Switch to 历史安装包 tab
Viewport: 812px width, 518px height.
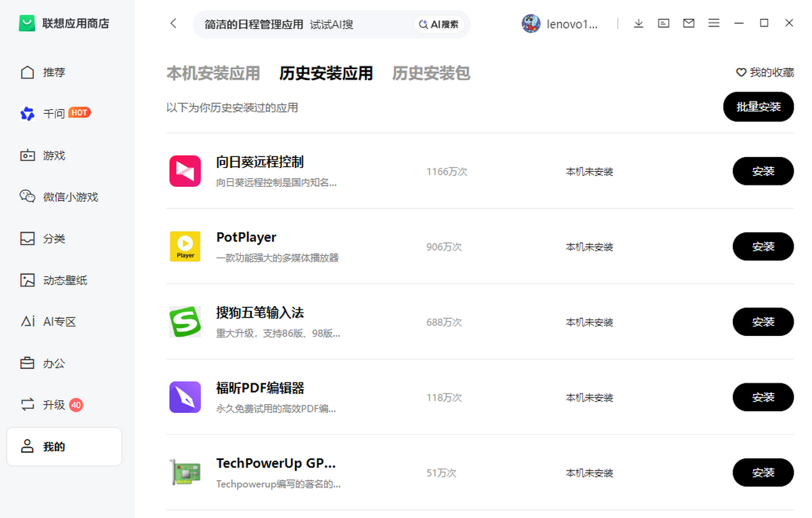tap(432, 73)
